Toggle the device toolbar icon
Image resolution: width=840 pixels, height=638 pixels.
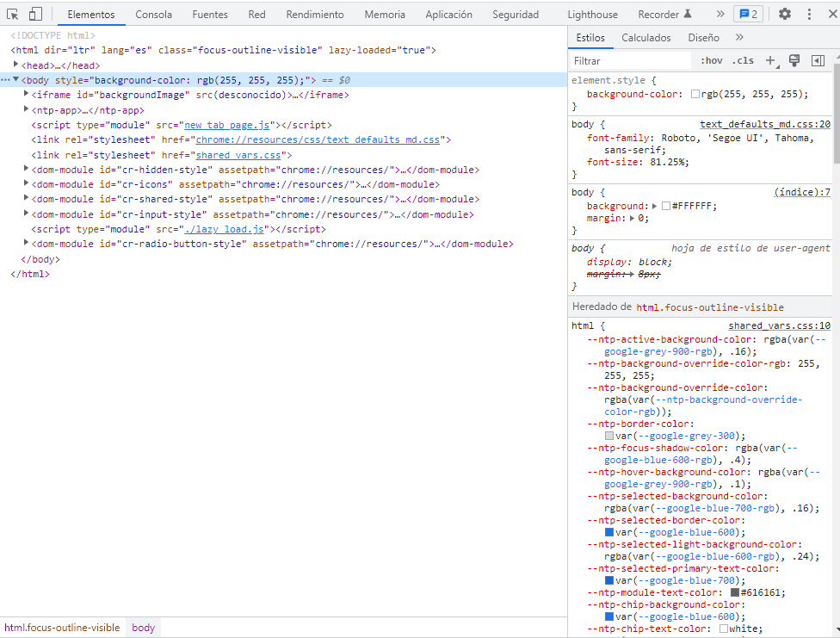[x=35, y=15]
